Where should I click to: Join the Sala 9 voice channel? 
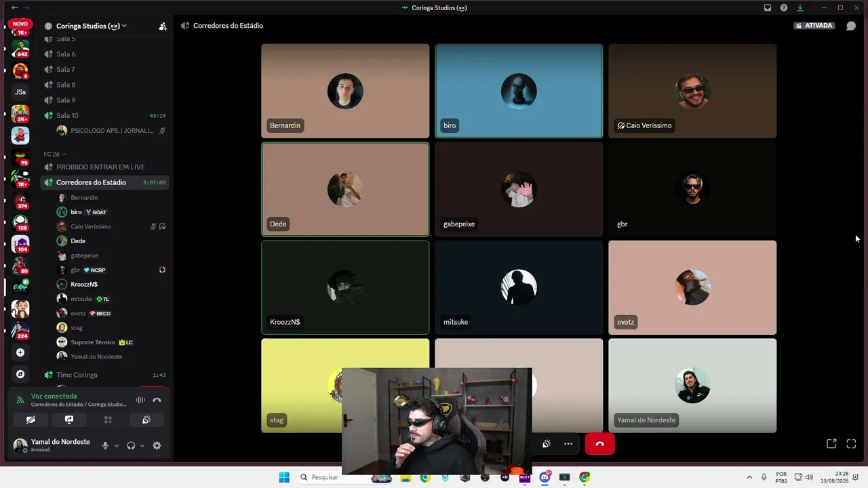pyautogui.click(x=105, y=100)
